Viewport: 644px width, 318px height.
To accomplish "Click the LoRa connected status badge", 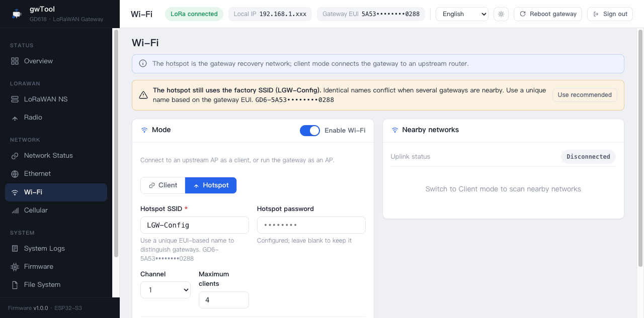I will pos(194,14).
